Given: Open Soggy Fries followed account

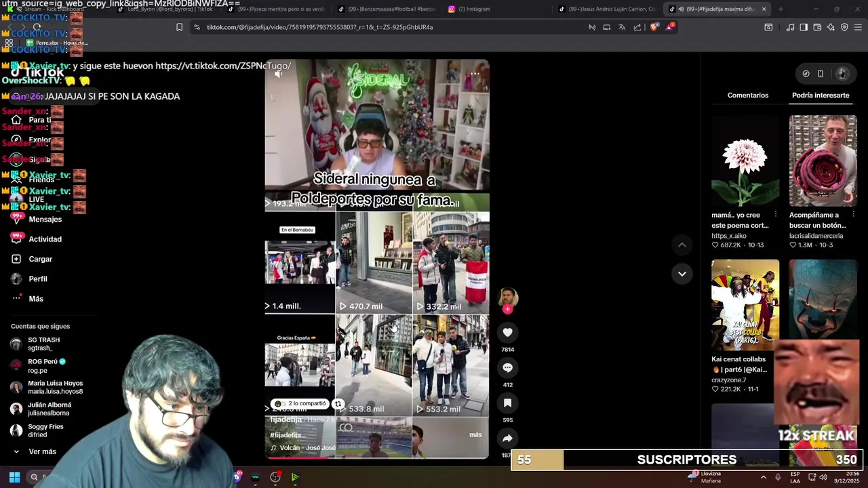Looking at the screenshot, I should point(37,430).
